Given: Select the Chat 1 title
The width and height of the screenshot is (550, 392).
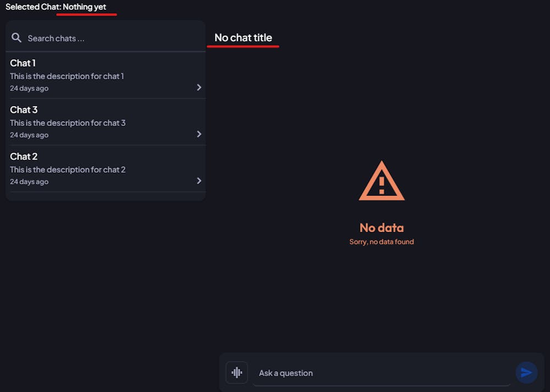Looking at the screenshot, I should [x=23, y=63].
